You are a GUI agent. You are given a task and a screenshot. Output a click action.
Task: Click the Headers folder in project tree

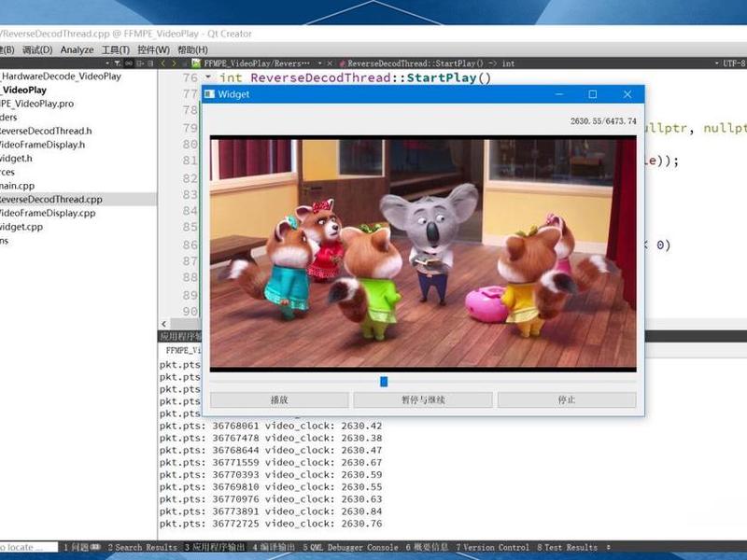point(8,118)
